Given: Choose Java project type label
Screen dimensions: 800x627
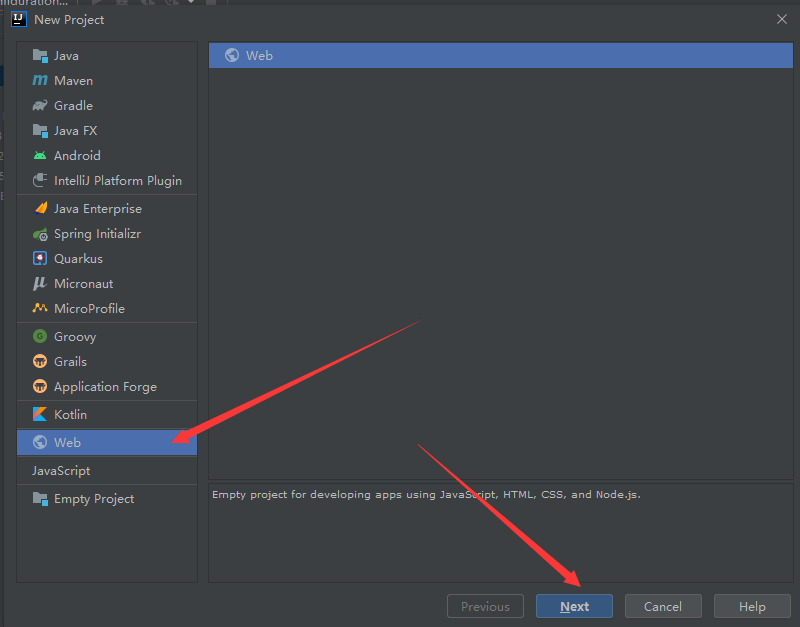Looking at the screenshot, I should 66,56.
